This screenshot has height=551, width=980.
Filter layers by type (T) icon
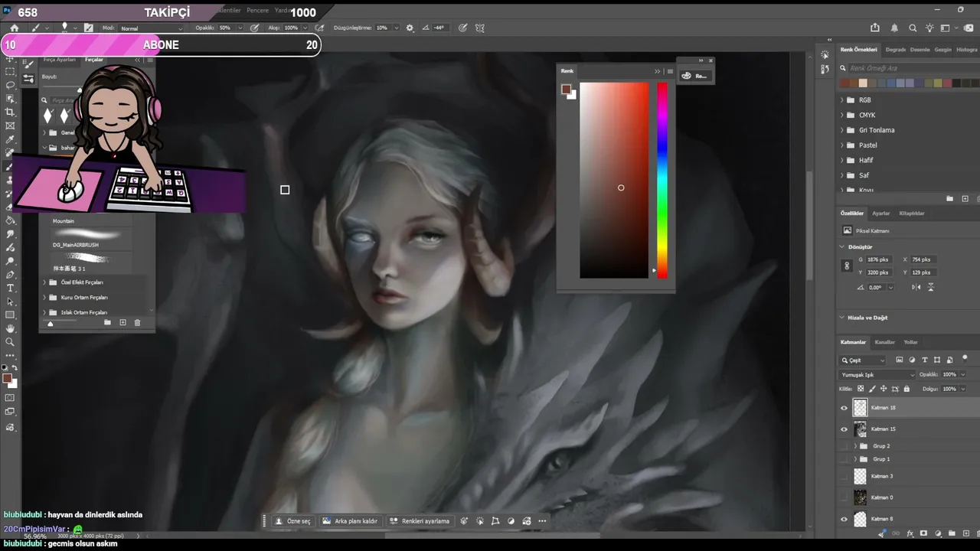click(925, 360)
